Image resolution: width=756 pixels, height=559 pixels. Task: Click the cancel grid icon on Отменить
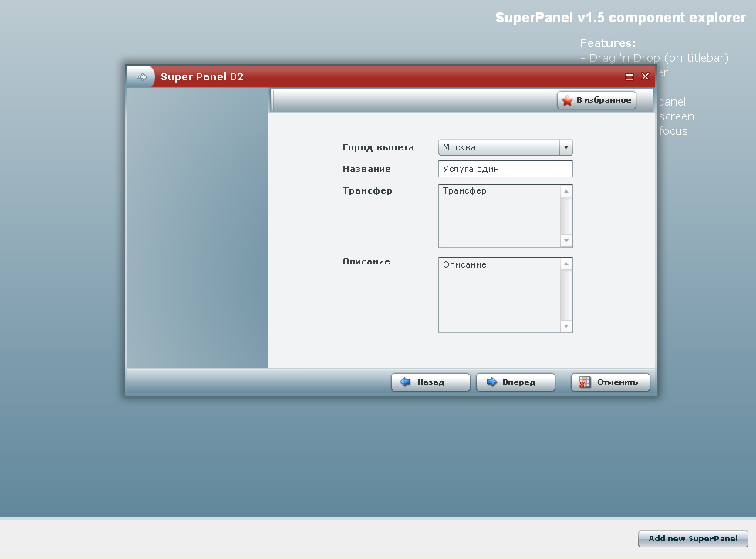click(x=585, y=382)
